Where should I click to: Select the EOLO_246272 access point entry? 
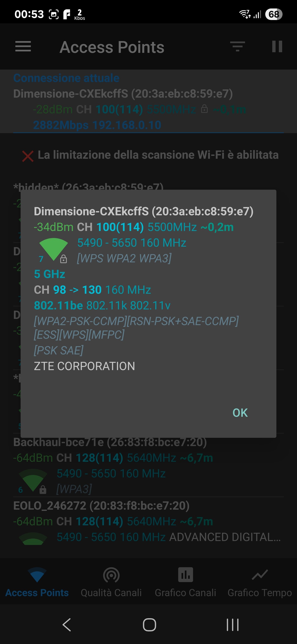(x=101, y=506)
